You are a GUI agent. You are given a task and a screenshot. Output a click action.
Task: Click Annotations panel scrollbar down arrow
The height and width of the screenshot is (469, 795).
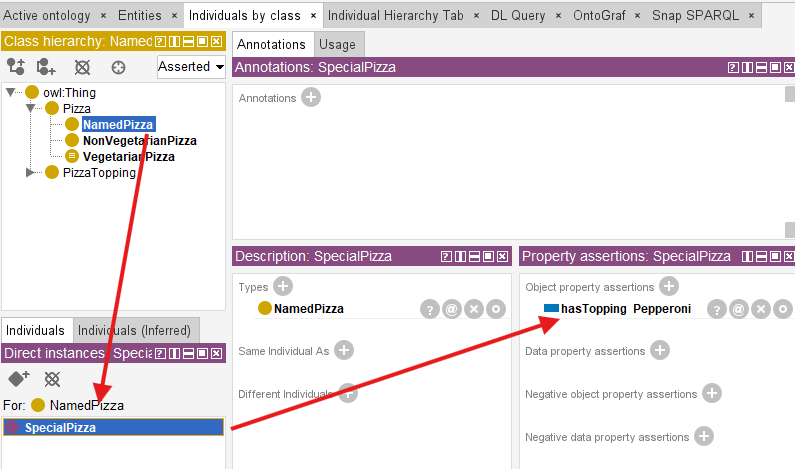pos(790,230)
